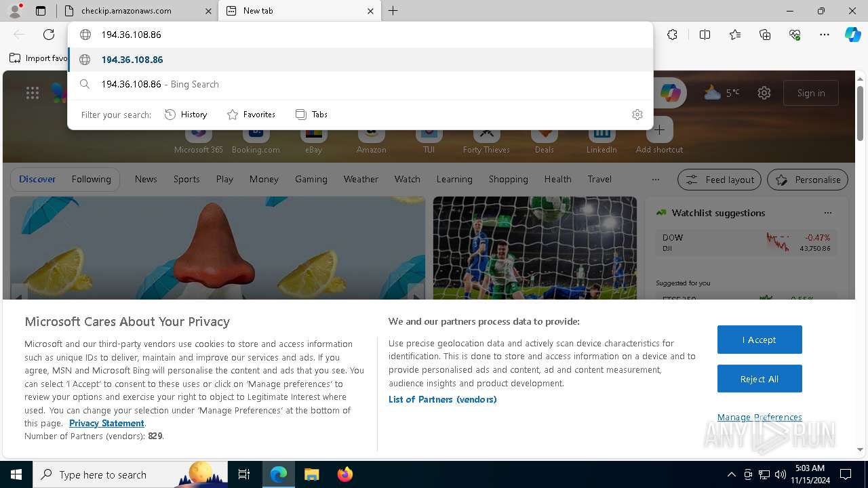868x488 pixels.
Task: Open the Feed layout menu
Action: 719,180
